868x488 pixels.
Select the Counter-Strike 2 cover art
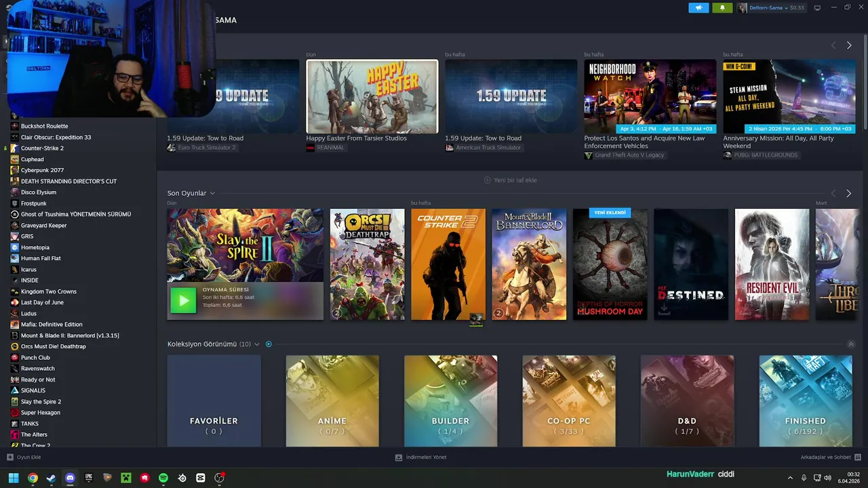pyautogui.click(x=448, y=264)
